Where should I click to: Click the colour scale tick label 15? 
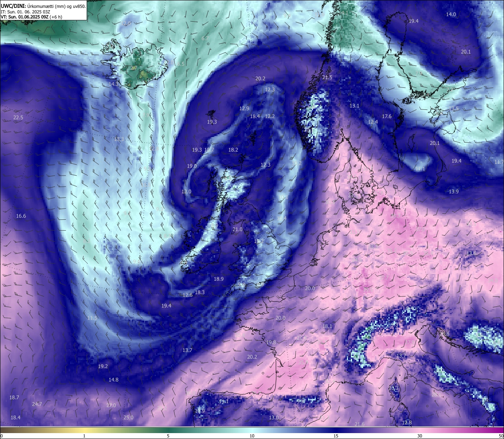pos(336,436)
